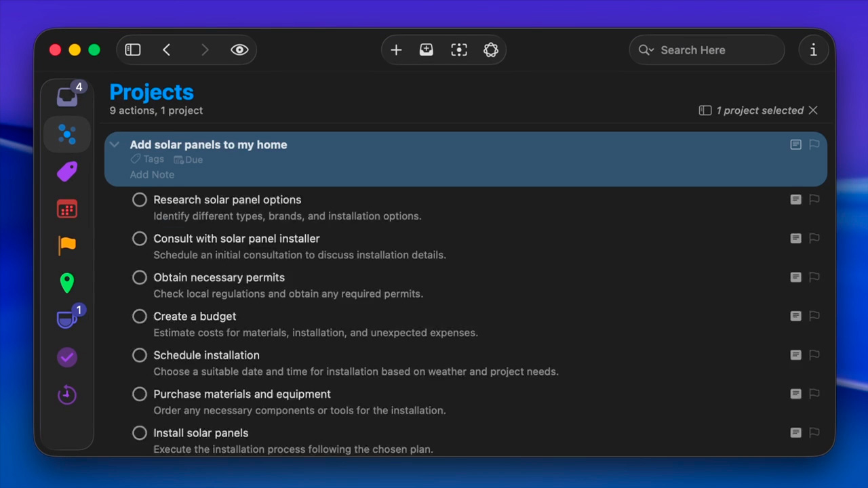Image resolution: width=868 pixels, height=488 pixels.
Task: Dismiss the '1 project selected' indicator
Action: coord(813,110)
